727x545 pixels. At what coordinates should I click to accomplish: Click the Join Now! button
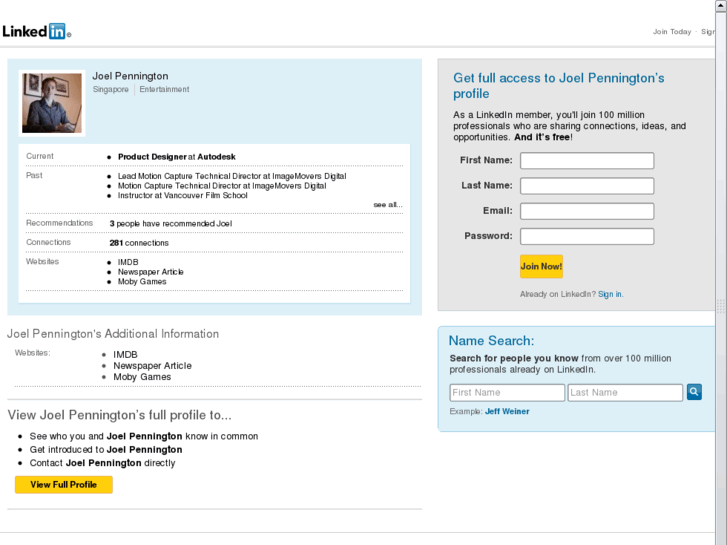click(x=541, y=266)
